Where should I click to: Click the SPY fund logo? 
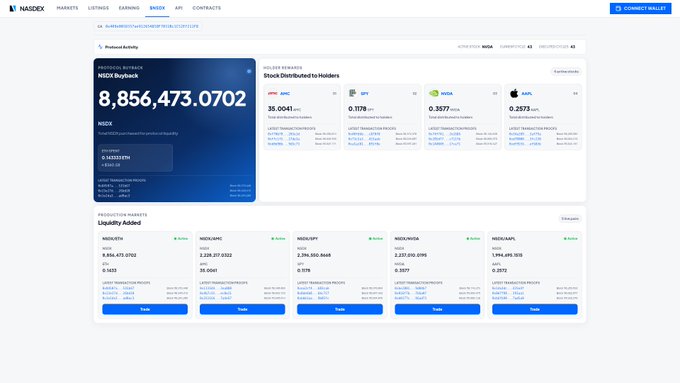point(353,93)
